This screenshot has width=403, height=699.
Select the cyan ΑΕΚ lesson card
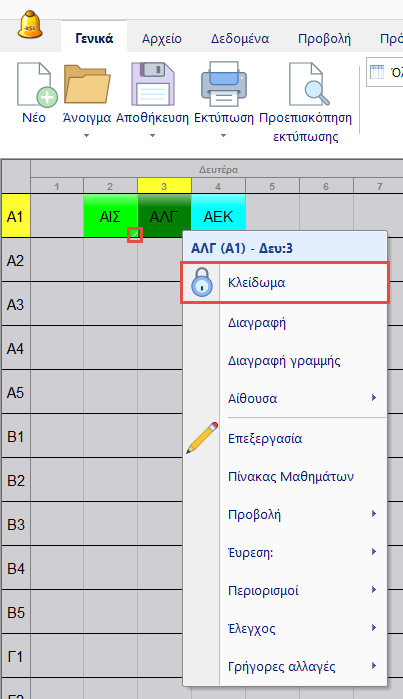pyautogui.click(x=218, y=216)
